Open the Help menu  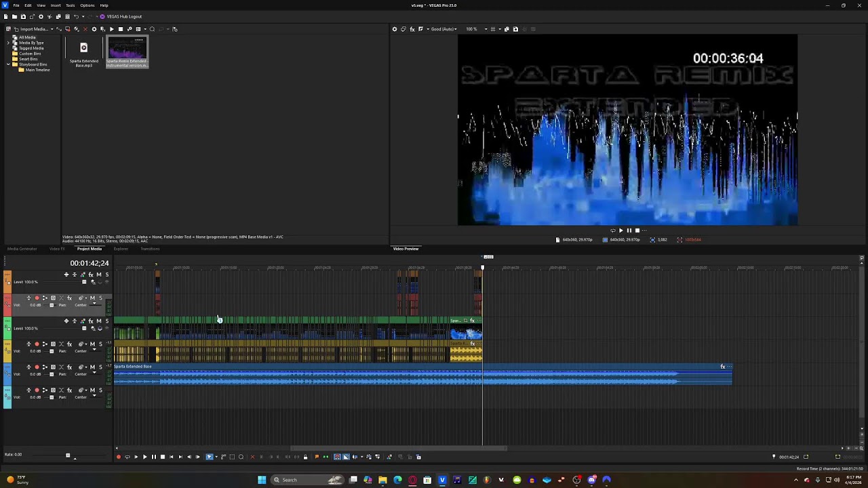[104, 5]
